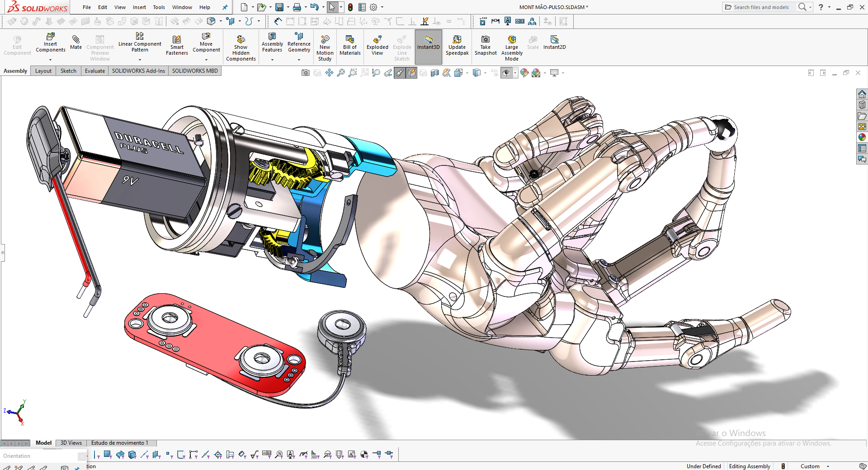The image size is (868, 470).
Task: Open the Exploded View tool
Action: 377,46
